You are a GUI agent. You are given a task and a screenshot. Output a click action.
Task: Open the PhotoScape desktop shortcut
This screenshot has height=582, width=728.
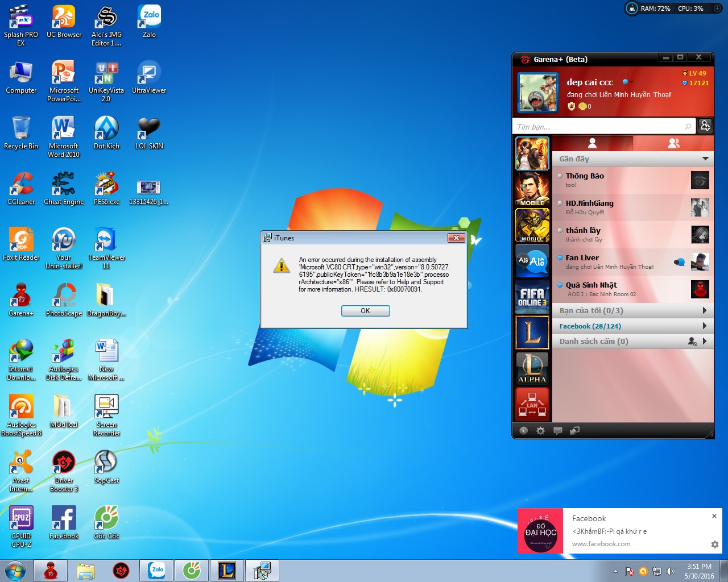click(x=64, y=301)
